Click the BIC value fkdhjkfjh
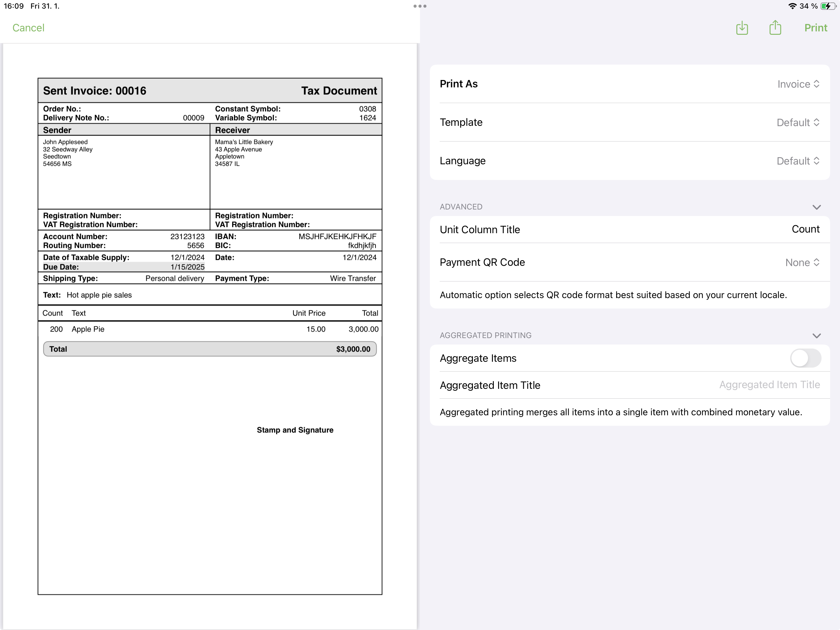 tap(362, 245)
